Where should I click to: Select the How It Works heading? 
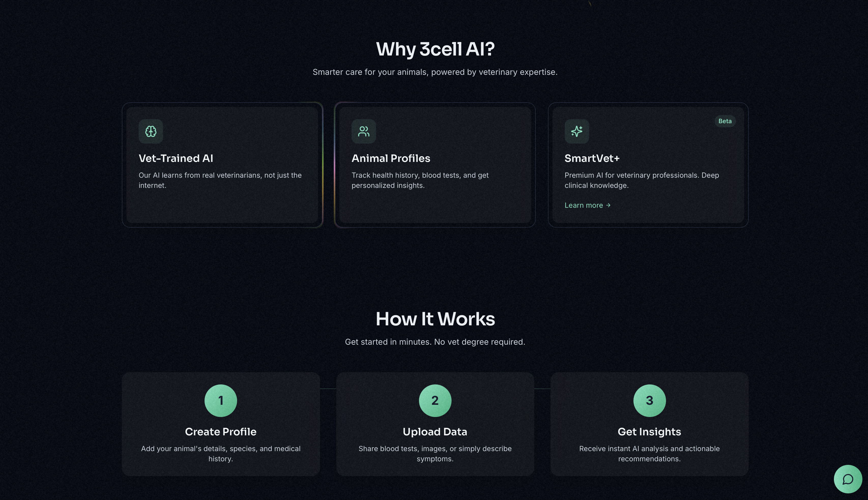[435, 319]
